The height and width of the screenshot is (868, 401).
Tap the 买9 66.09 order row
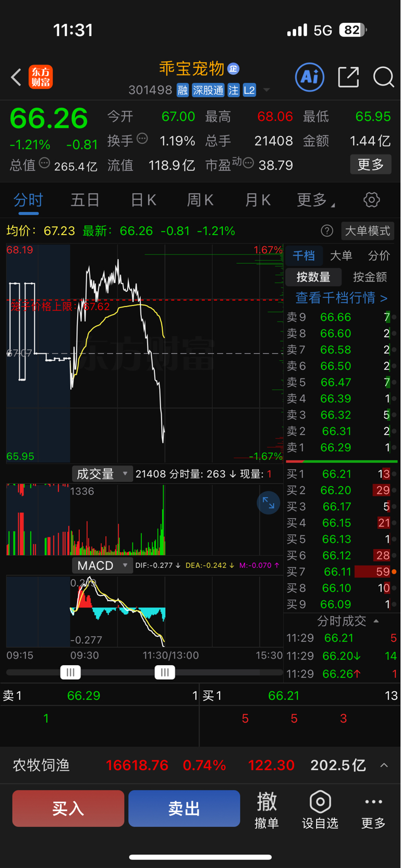[x=342, y=604]
